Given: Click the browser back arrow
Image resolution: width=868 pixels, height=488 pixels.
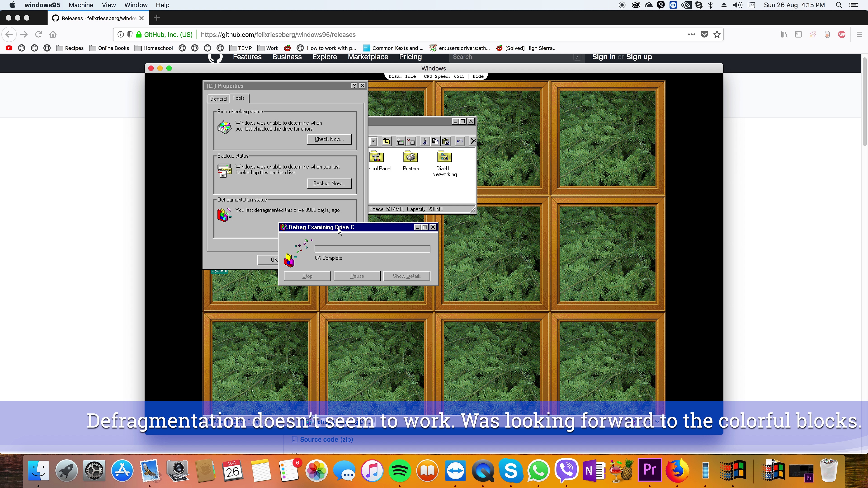Looking at the screenshot, I should coord(9,34).
